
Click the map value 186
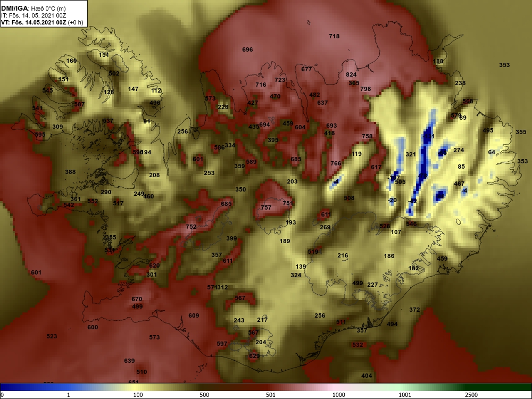[x=389, y=256]
